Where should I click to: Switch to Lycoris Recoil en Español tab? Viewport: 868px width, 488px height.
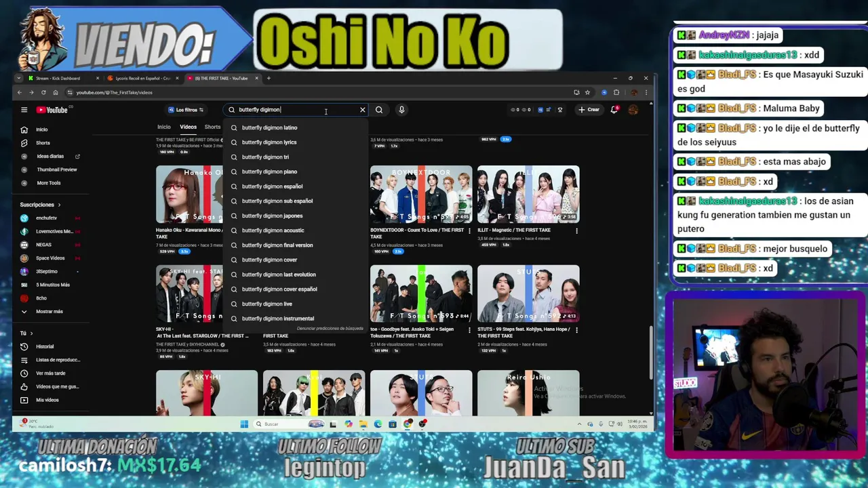pos(142,78)
